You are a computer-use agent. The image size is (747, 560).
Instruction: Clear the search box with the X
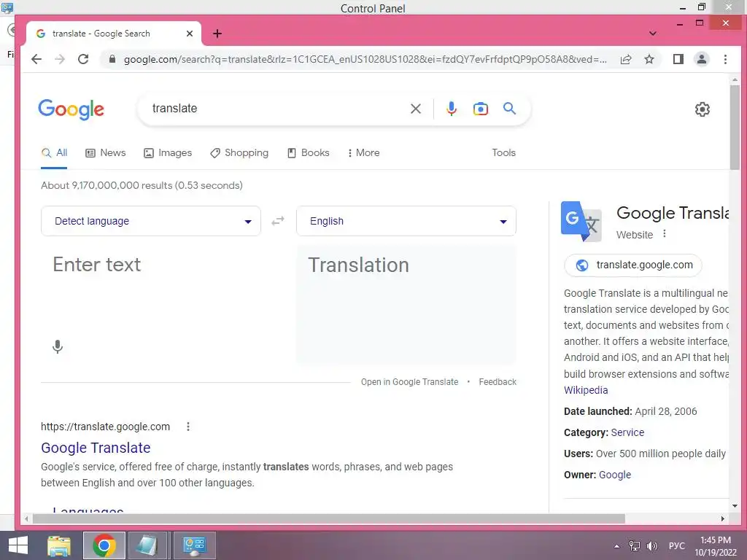415,109
